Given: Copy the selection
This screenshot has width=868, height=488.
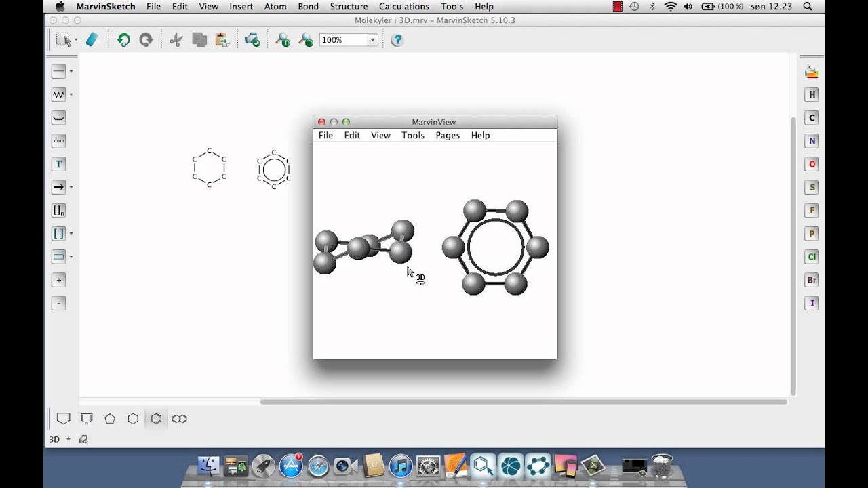Looking at the screenshot, I should coord(199,40).
